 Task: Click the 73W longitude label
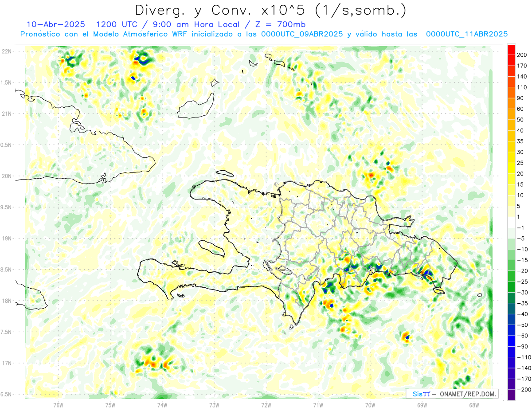point(214,404)
